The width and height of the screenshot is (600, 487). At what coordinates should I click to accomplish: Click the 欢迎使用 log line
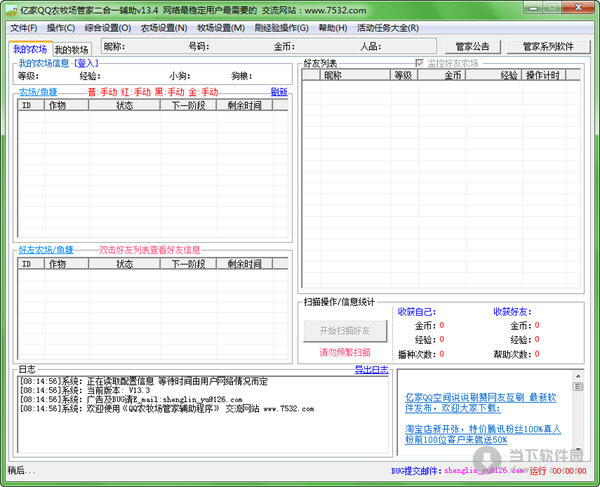(x=167, y=409)
